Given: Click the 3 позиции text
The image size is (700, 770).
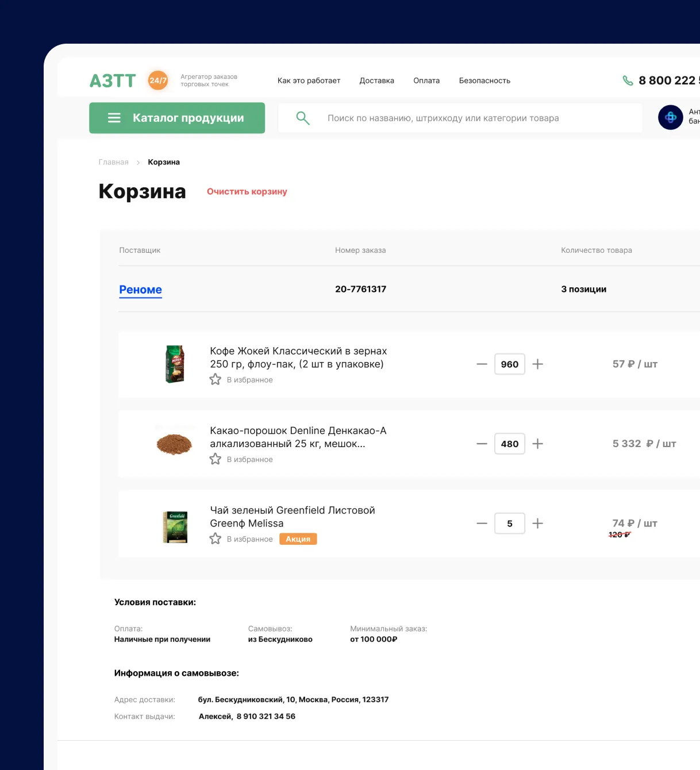Looking at the screenshot, I should (x=584, y=289).
